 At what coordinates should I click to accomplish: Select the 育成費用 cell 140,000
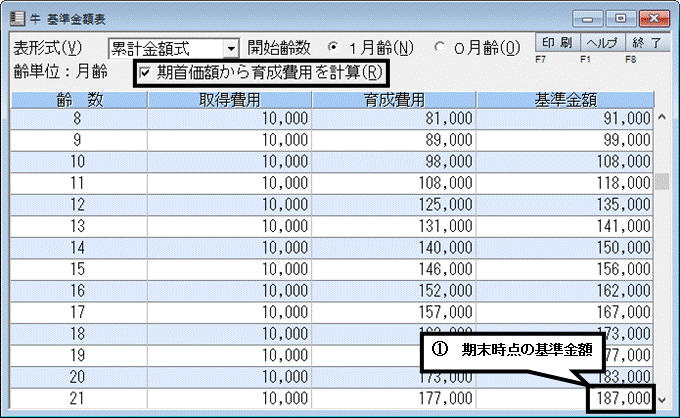(x=394, y=248)
